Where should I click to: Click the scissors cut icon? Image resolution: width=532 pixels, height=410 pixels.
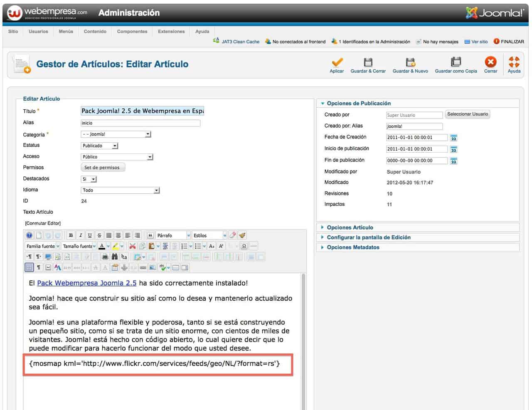tap(133, 246)
